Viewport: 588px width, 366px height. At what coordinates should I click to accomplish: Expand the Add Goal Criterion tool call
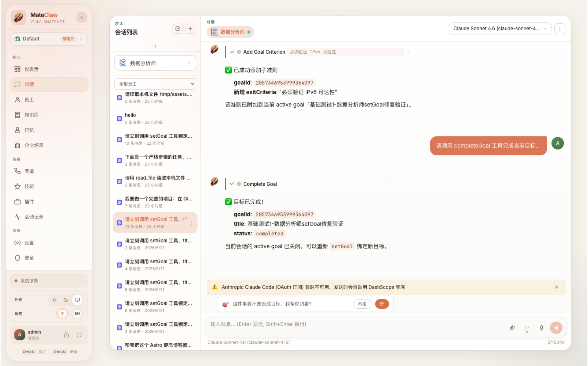[409, 52]
